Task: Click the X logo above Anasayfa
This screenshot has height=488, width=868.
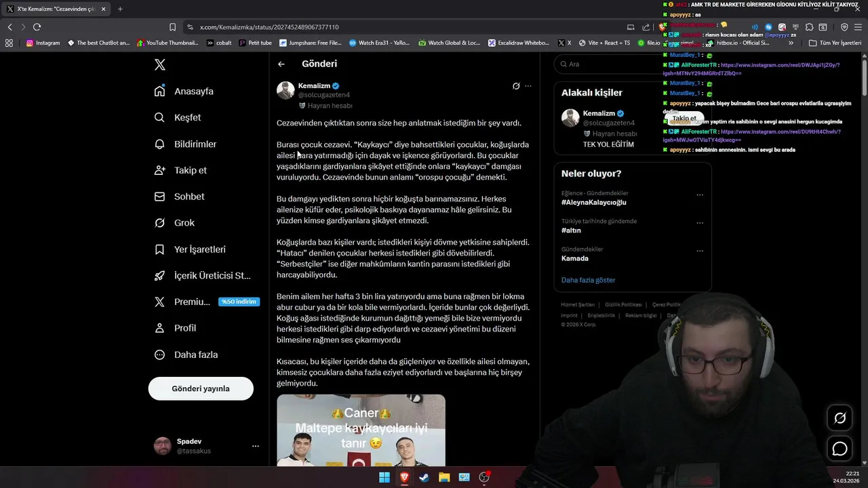Action: (159, 64)
